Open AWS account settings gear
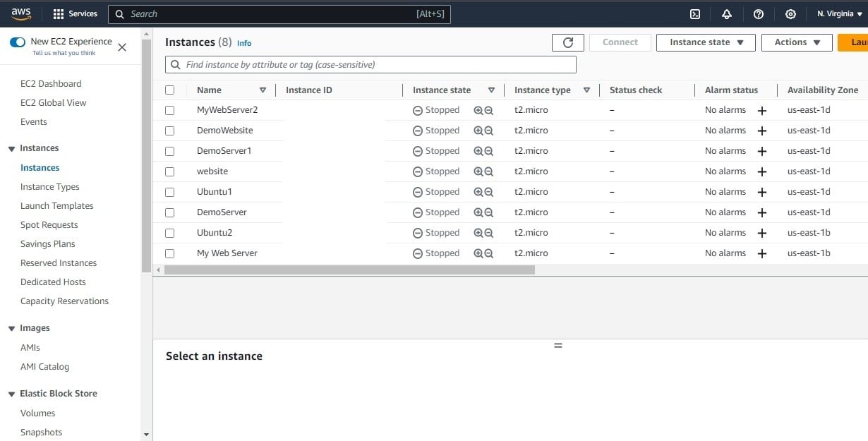This screenshot has width=868, height=441. tap(790, 13)
